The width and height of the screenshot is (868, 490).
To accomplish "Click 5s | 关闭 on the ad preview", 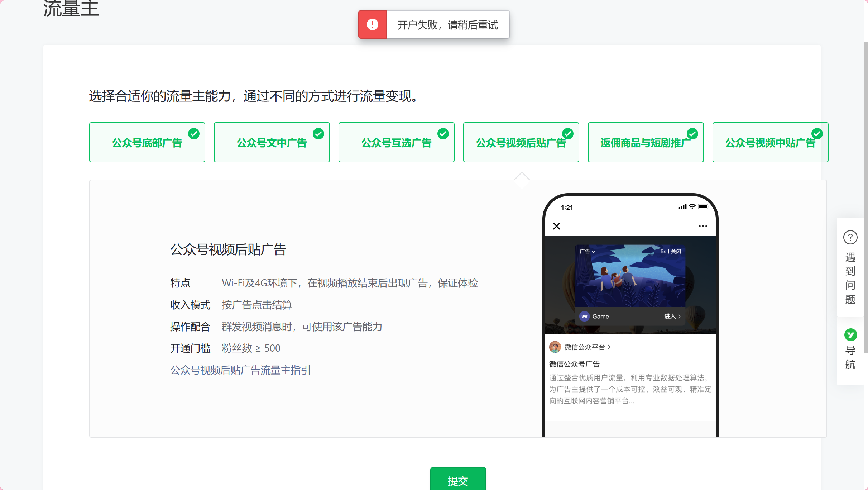I will click(x=671, y=251).
